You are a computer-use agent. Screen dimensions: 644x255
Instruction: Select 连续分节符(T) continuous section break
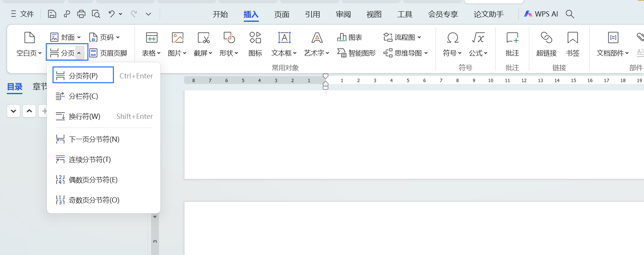click(103, 159)
